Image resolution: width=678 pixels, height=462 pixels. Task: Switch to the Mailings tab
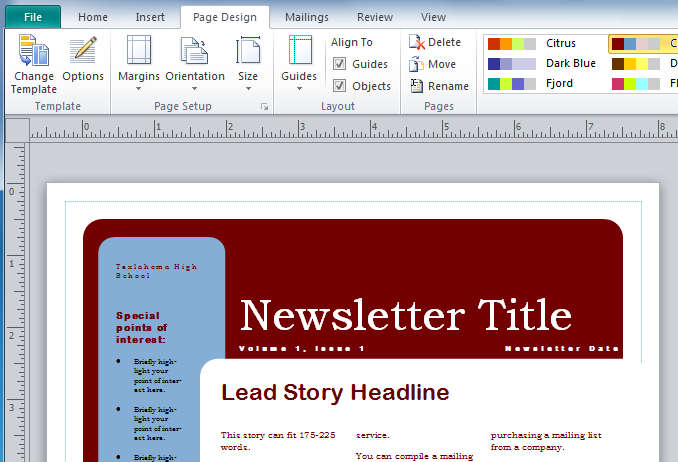(306, 17)
